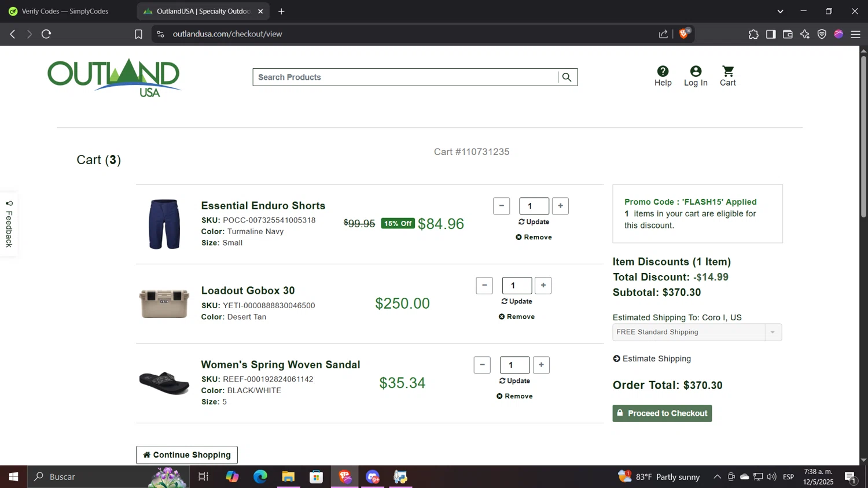
Task: Click the Gobox tan cooler thumbnail
Action: 164,304
